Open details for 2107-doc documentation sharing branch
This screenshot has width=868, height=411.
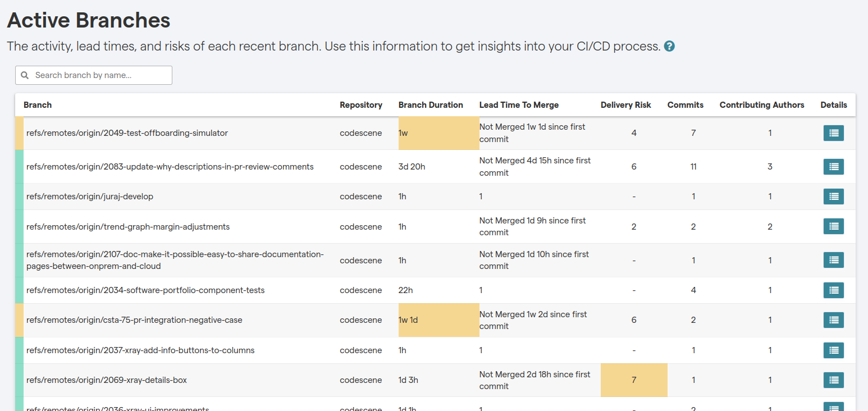[x=833, y=260]
